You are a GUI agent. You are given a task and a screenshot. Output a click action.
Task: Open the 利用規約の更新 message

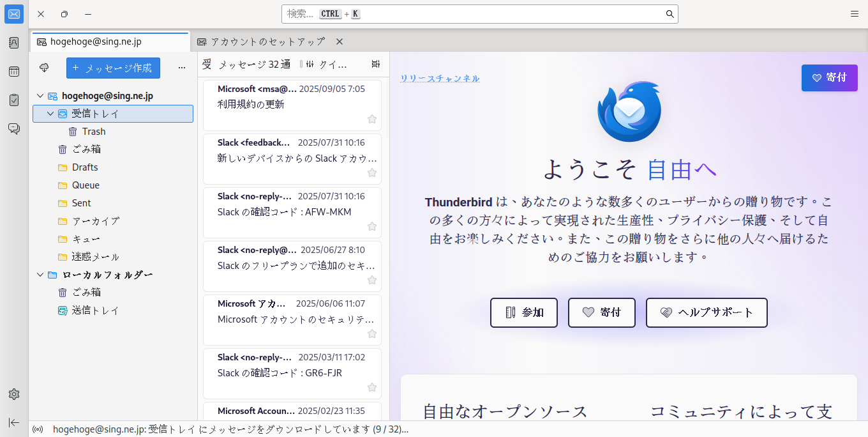(292, 105)
